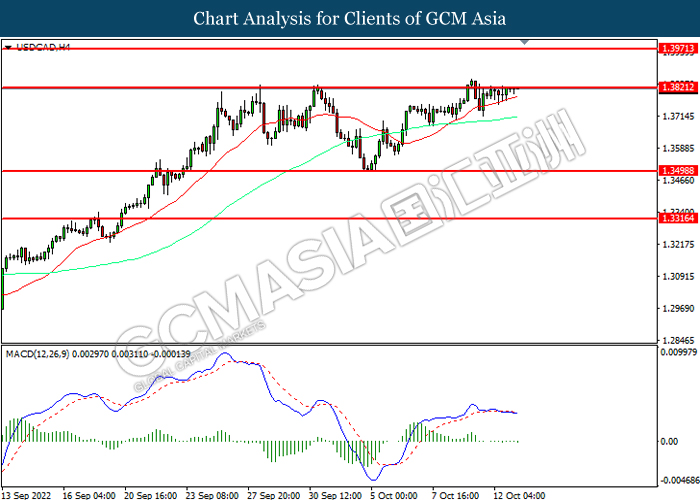Select the 1.34988 support price label
This screenshot has width=700, height=500.
678,171
